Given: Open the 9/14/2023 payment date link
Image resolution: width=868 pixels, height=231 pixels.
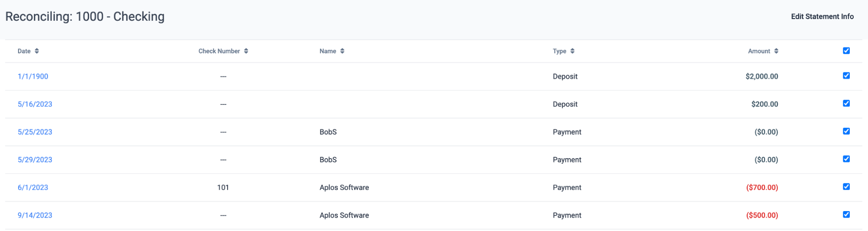Looking at the screenshot, I should pyautogui.click(x=35, y=215).
